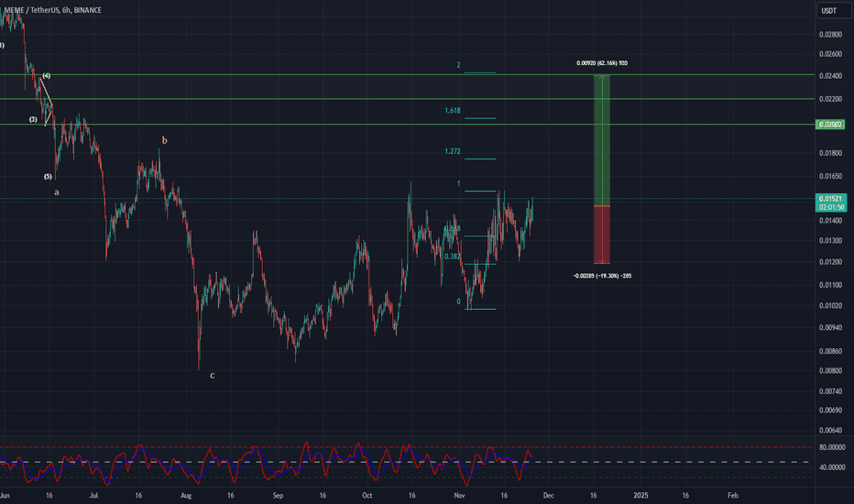The height and width of the screenshot is (504, 854).
Task: Click the 0.00640 price axis label
Action: tap(830, 431)
